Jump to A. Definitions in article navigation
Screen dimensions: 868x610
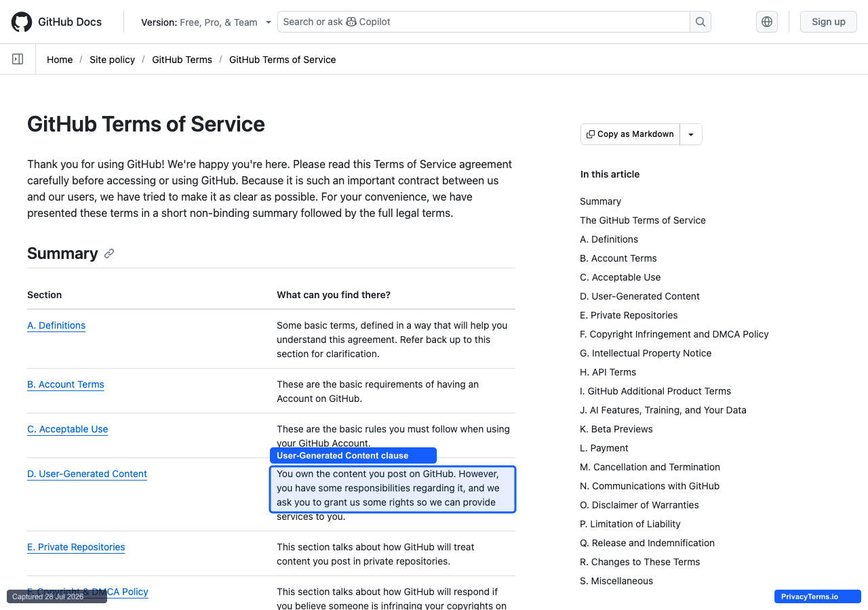tap(609, 239)
